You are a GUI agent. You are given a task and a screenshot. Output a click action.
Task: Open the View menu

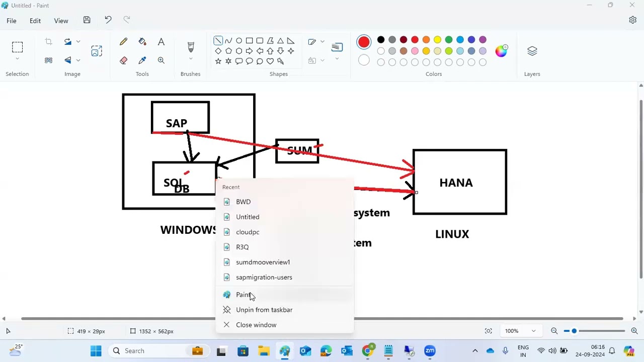61,21
